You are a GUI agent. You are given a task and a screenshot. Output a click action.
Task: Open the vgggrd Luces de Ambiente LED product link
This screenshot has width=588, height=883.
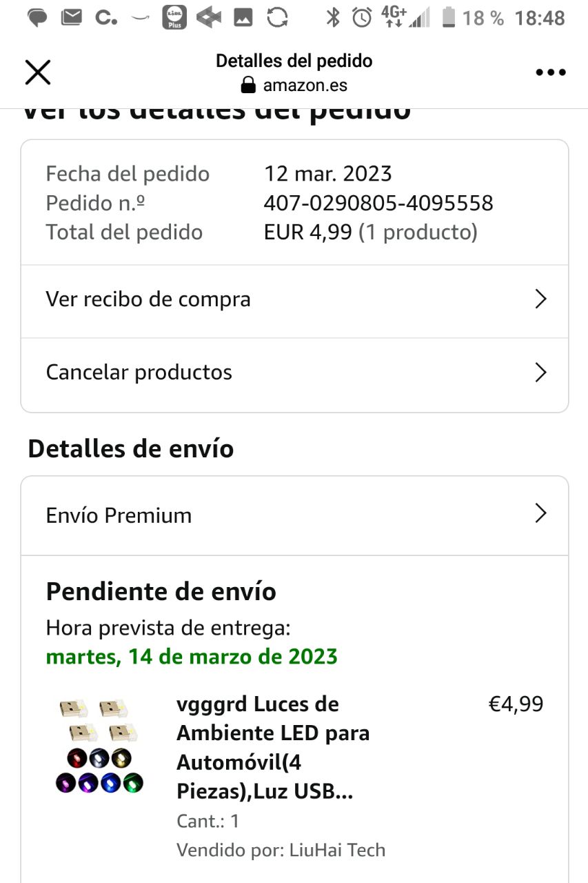tap(272, 748)
